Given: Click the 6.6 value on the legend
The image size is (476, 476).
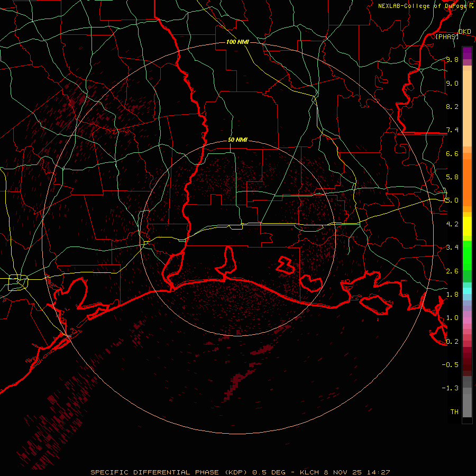Looking at the screenshot, I should (x=452, y=153).
